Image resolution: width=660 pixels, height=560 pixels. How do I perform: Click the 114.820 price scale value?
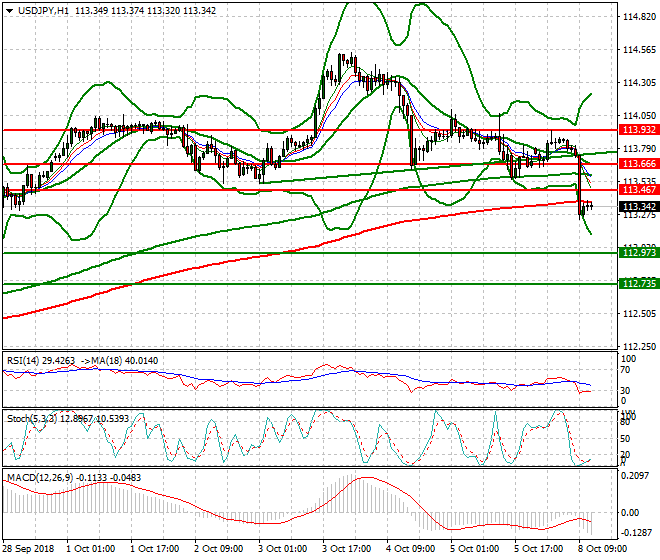[639, 17]
